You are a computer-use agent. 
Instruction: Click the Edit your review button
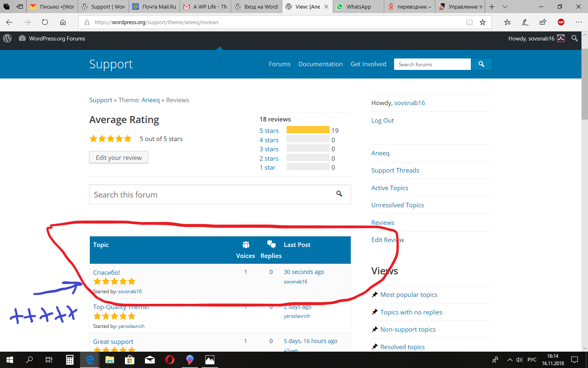click(119, 157)
